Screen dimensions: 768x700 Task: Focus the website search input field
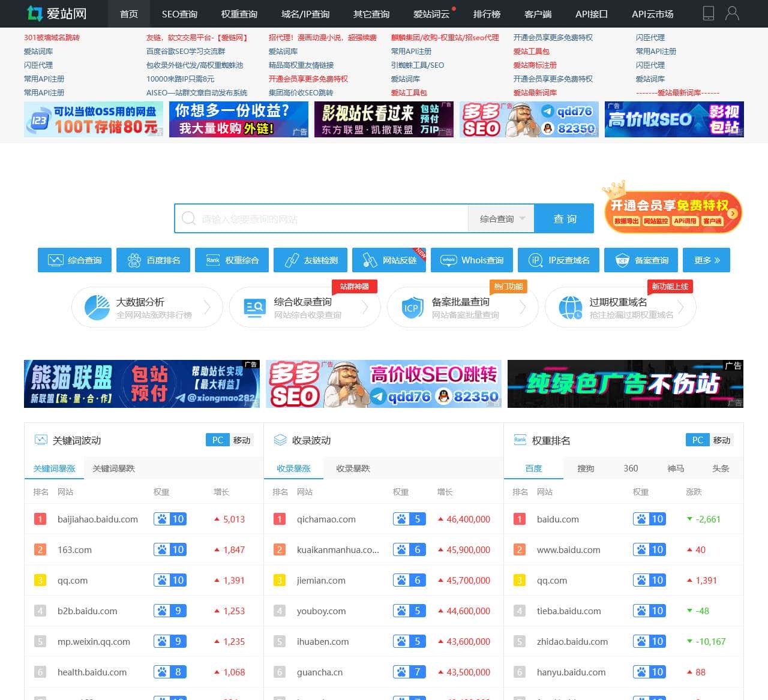(x=321, y=219)
